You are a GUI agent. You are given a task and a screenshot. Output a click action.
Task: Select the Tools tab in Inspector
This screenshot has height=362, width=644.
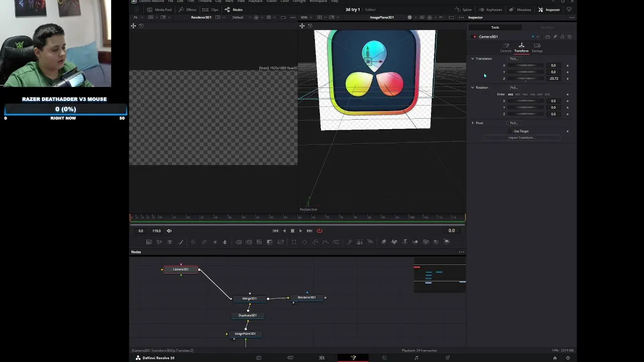click(x=495, y=27)
